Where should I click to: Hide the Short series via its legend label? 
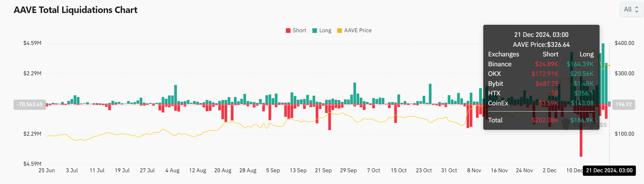pos(299,30)
